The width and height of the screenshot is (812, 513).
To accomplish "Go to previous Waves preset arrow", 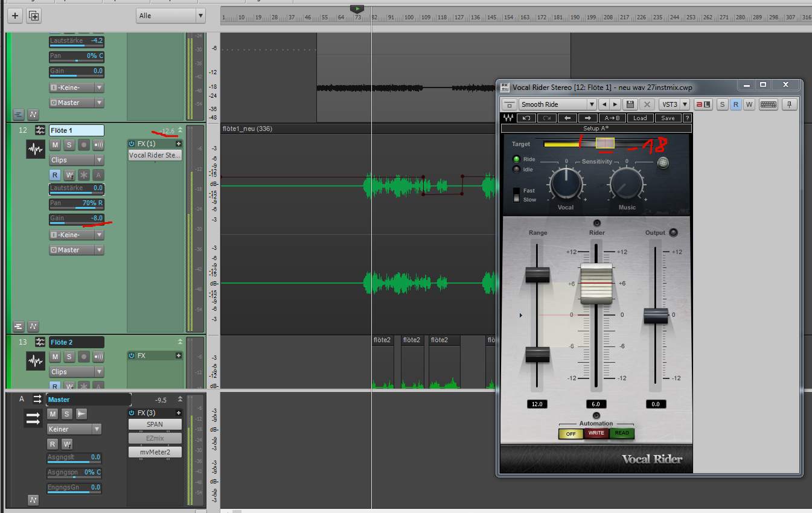I will (x=567, y=118).
